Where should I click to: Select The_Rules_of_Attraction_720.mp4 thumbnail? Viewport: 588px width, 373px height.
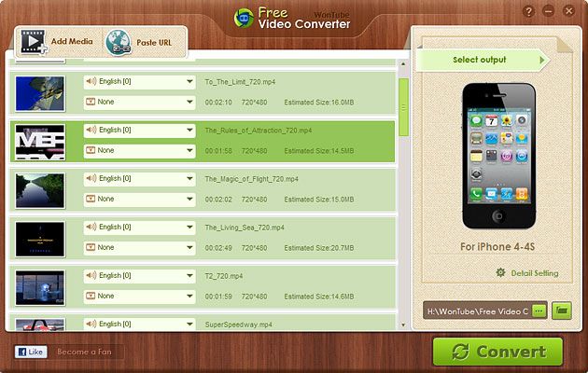coord(39,140)
